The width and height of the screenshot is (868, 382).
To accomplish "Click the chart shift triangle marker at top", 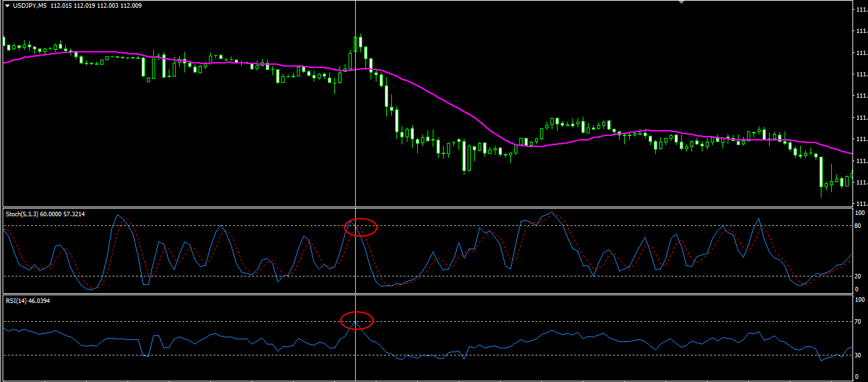I will pos(680,3).
